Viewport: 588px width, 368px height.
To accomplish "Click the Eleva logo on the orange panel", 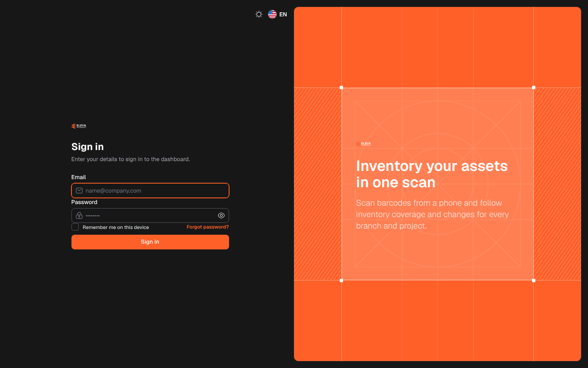I will point(363,144).
